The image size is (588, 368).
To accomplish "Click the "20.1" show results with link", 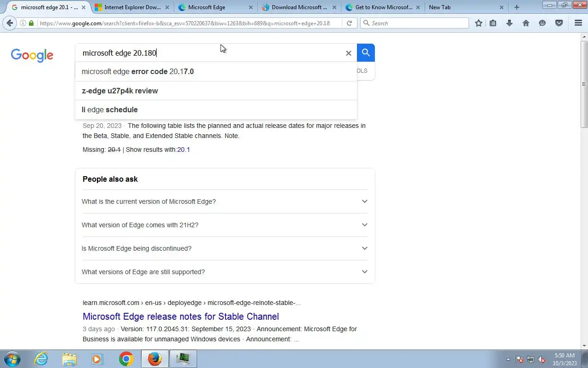I will coord(184,149).
